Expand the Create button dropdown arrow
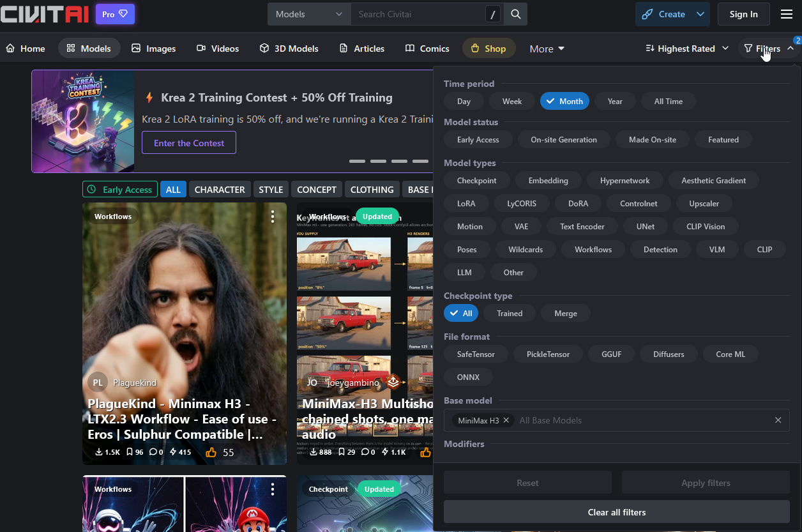802x532 pixels. pos(700,14)
